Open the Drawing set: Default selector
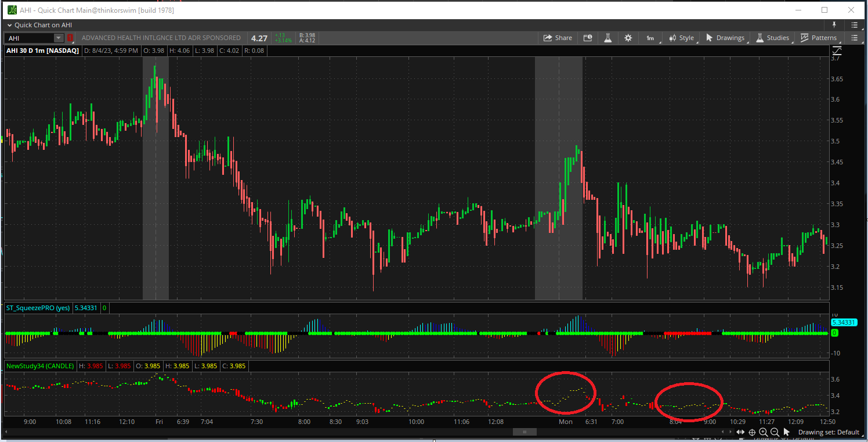868x442 pixels. coord(829,432)
